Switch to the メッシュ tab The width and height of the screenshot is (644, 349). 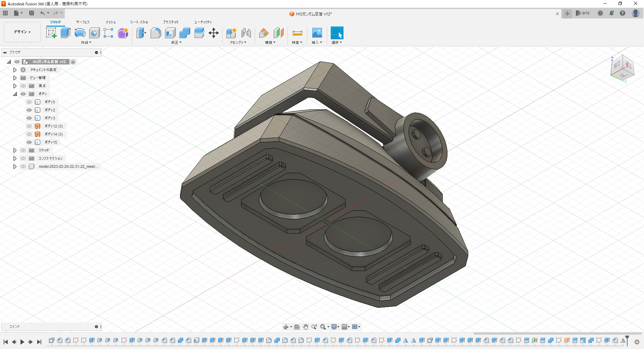[110, 22]
